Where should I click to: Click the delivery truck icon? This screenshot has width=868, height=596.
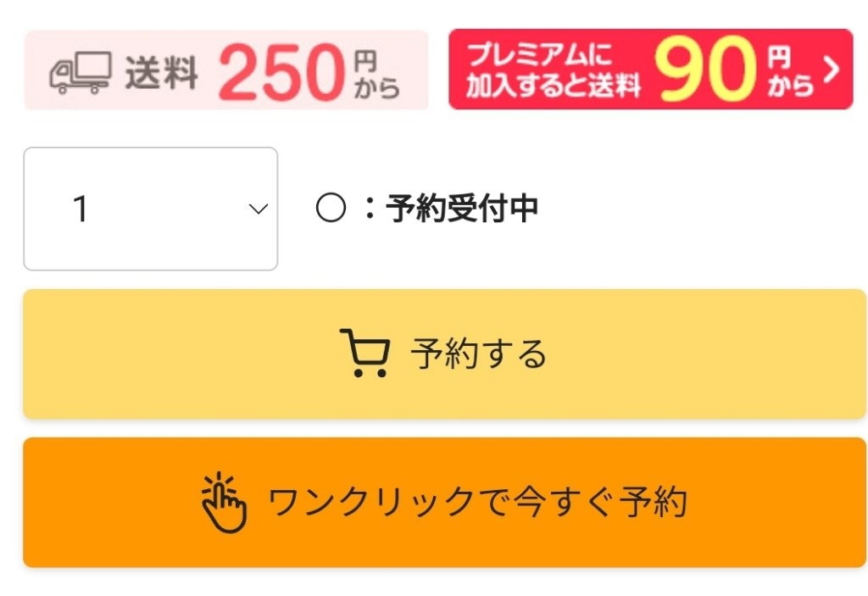81,73
